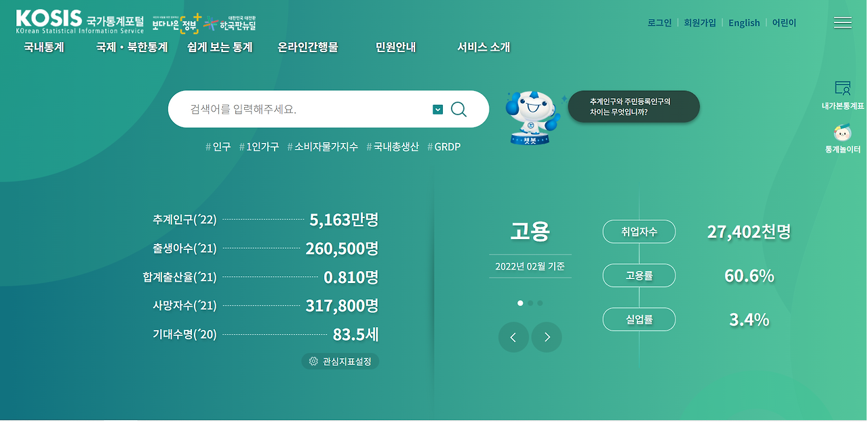This screenshot has width=868, height=422.
Task: Open 온라인간행물 menu
Action: (x=308, y=47)
